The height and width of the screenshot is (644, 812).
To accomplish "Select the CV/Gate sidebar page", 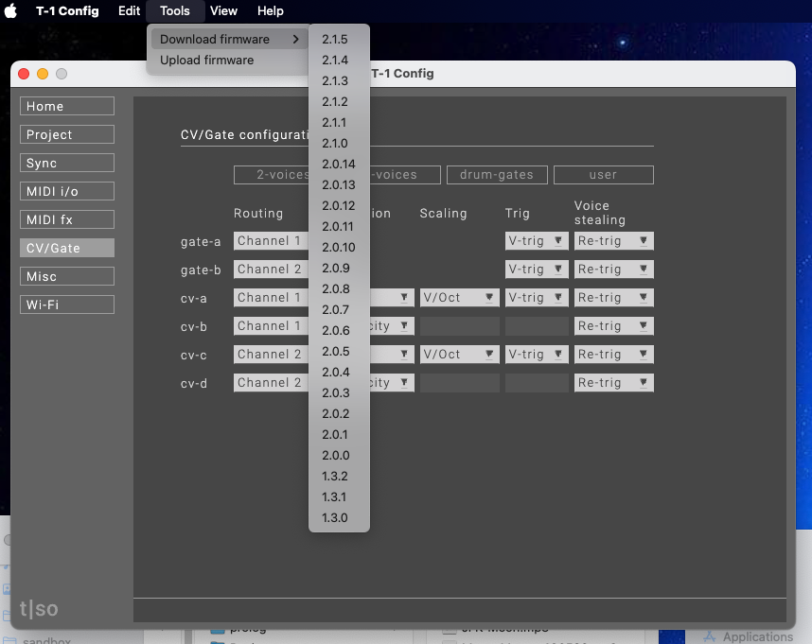I will click(x=67, y=248).
